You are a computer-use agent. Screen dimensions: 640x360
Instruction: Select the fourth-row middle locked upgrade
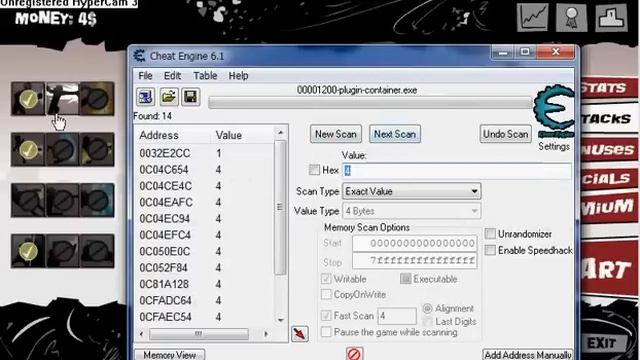pos(62,251)
